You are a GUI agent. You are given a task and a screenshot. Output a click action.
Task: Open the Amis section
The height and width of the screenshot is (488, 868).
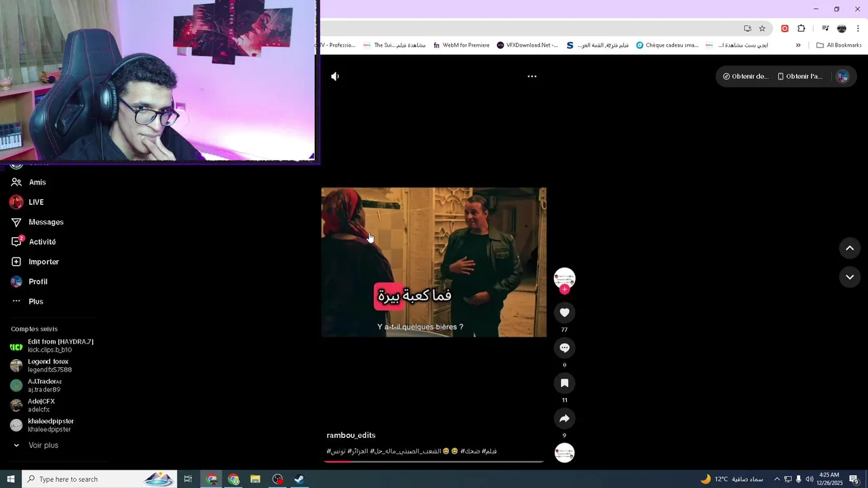(28, 182)
